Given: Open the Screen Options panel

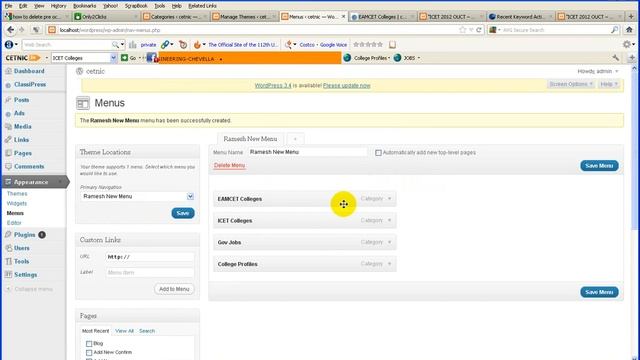Looking at the screenshot, I should [571, 84].
